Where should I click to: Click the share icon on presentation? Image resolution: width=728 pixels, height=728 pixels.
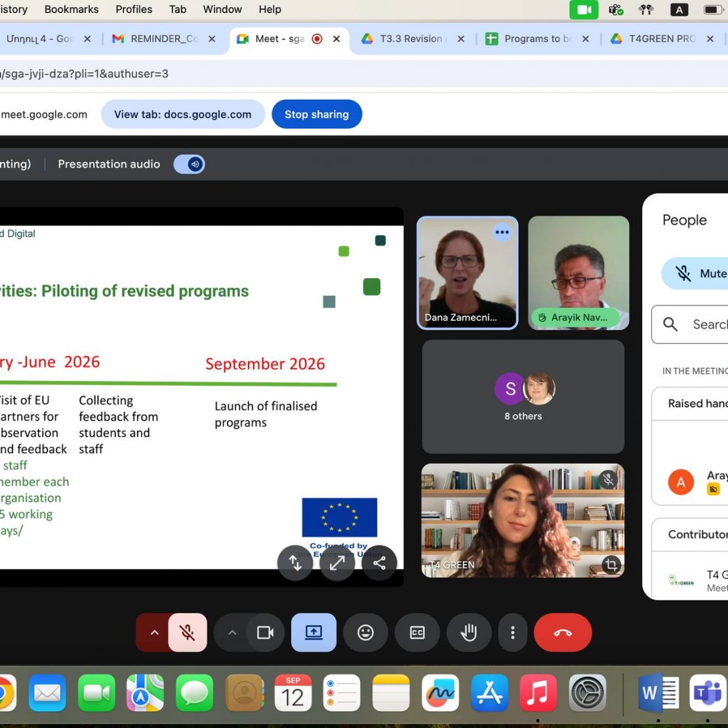tap(379, 563)
